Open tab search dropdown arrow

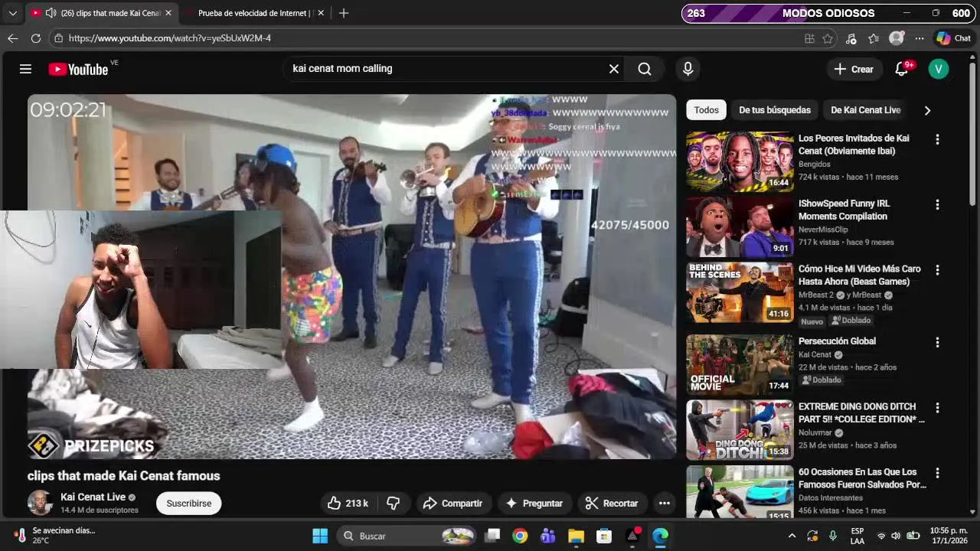[12, 13]
